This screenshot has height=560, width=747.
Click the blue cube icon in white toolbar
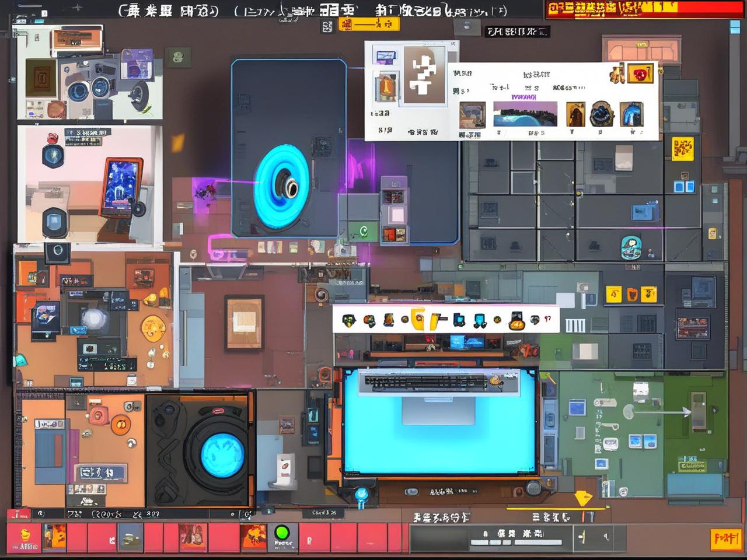459,320
